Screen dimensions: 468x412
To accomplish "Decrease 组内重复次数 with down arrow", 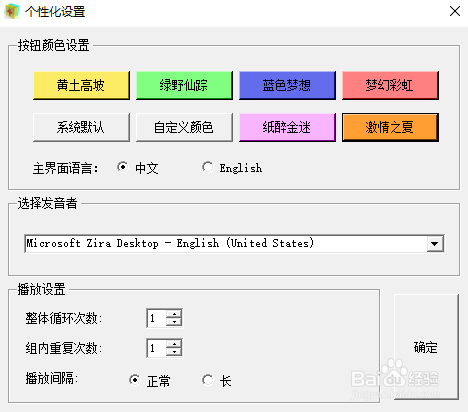I will pyautogui.click(x=174, y=352).
